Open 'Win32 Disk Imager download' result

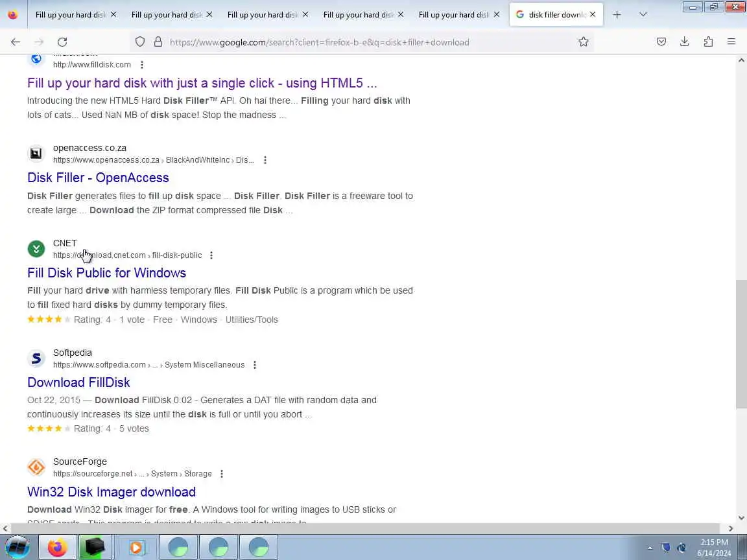coord(112,492)
